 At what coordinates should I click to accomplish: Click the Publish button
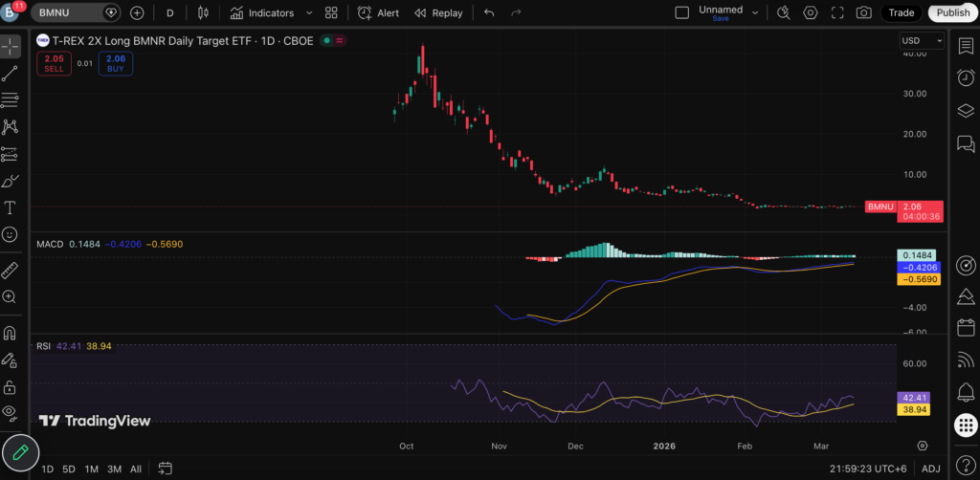pos(952,13)
